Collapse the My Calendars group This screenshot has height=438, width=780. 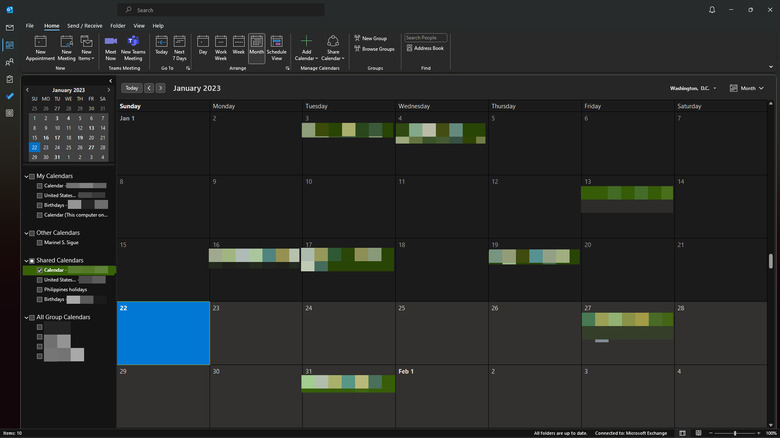pyautogui.click(x=26, y=176)
